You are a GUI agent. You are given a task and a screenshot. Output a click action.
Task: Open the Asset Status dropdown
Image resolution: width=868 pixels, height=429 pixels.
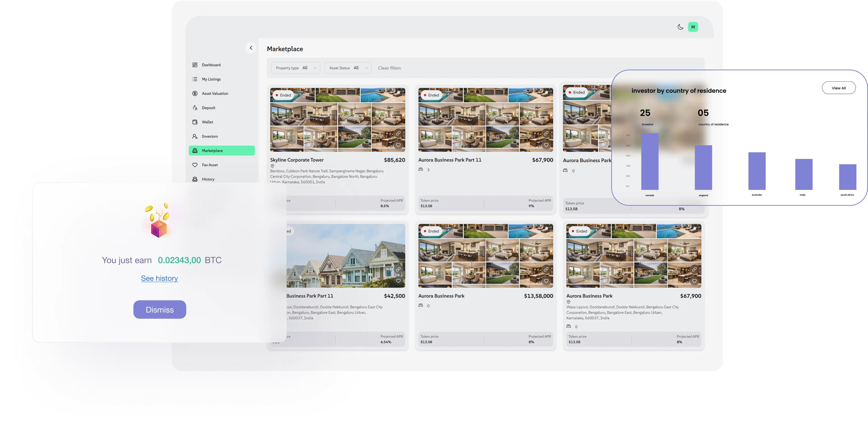click(348, 68)
